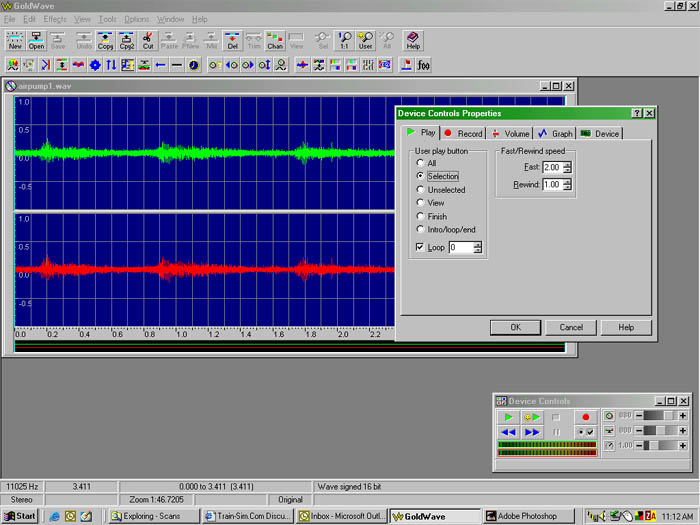Click the Help book toolbar icon
Image resolution: width=700 pixels, height=525 pixels.
click(413, 40)
